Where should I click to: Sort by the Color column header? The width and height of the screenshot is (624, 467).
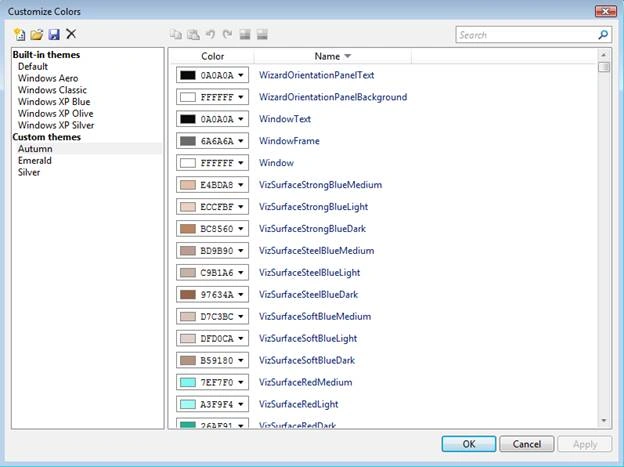213,56
